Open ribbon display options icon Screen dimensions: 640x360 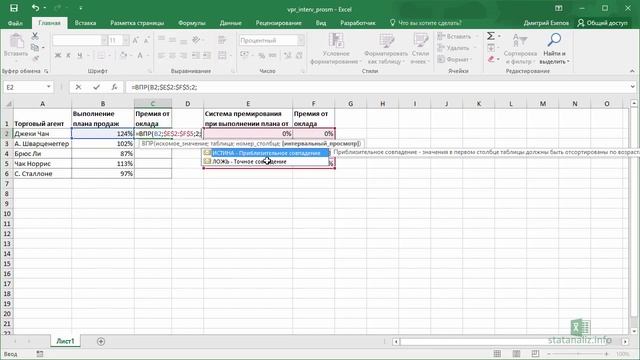click(x=559, y=8)
